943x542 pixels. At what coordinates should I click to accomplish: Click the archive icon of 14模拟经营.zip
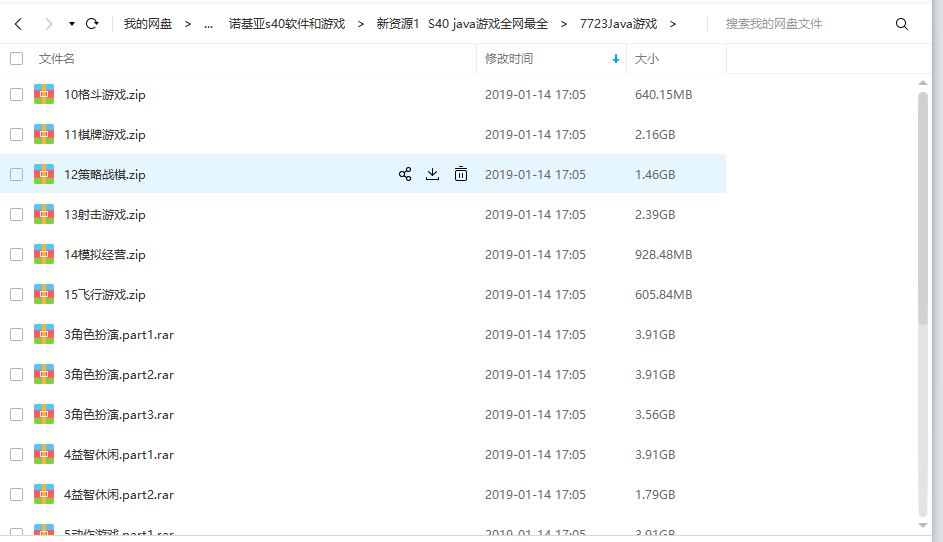tap(44, 254)
